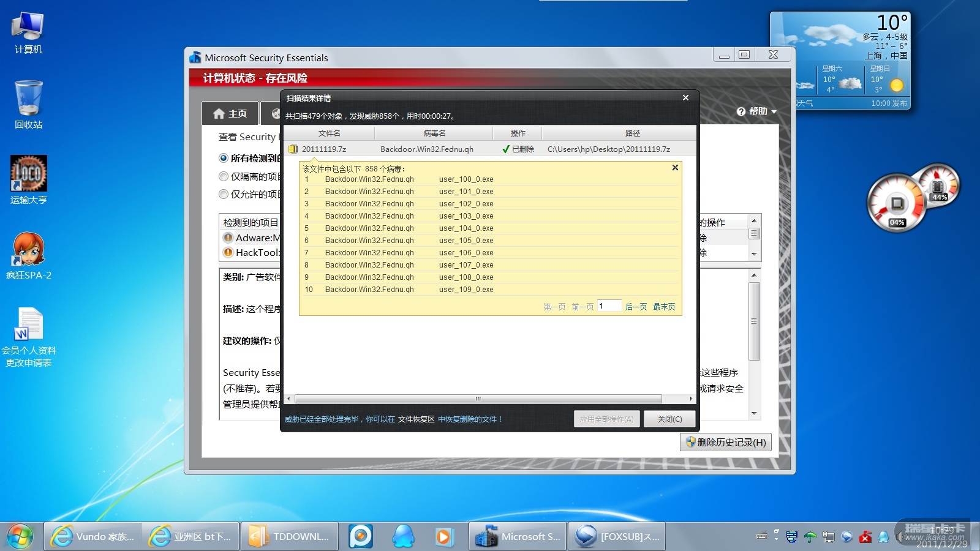Open the PPTV player taskbar icon
980x551 pixels.
pyautogui.click(x=361, y=536)
